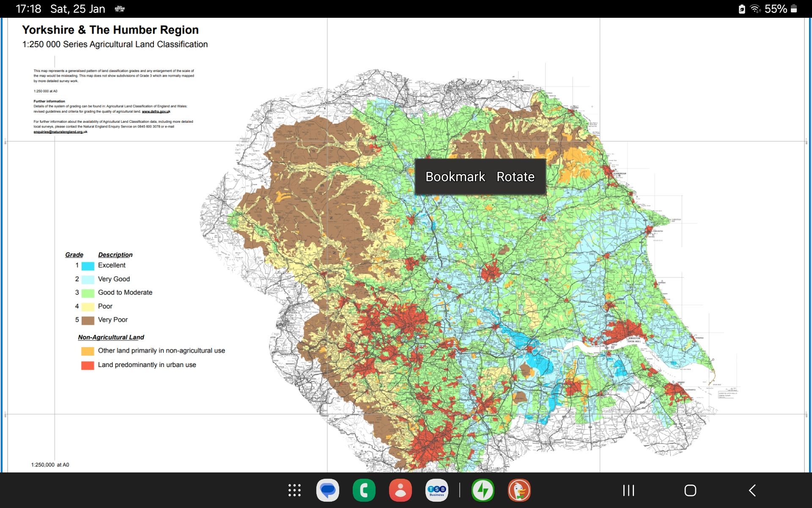This screenshot has width=812, height=508.
Task: Open the app drawer grid icon
Action: click(294, 490)
